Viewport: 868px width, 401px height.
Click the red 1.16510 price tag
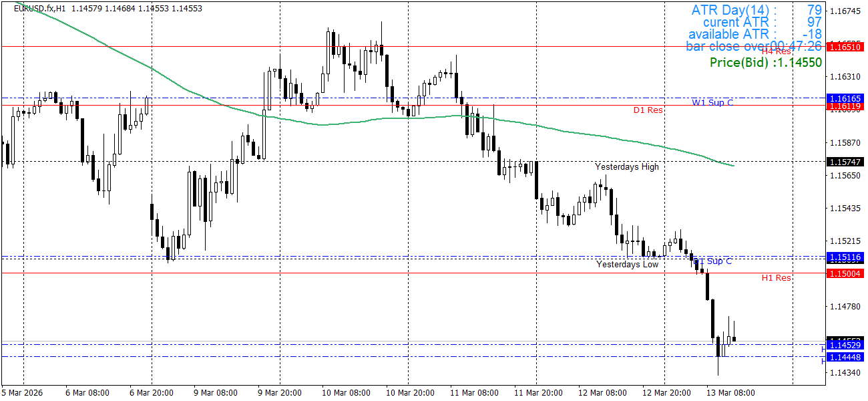(x=844, y=47)
